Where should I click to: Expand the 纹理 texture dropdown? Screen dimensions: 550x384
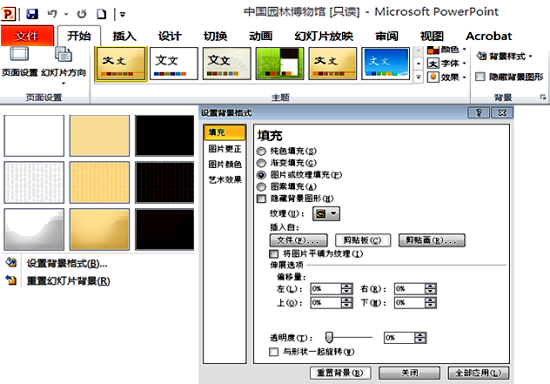click(326, 214)
